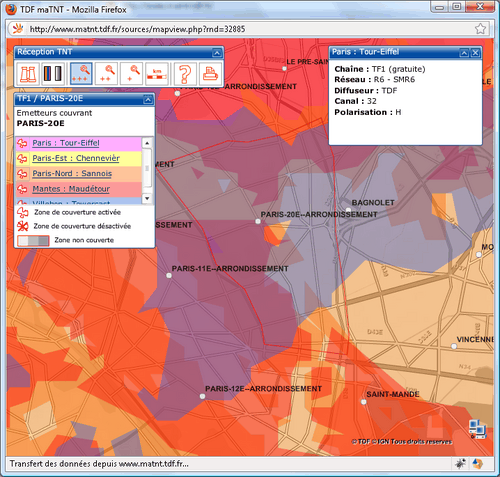This screenshot has width=500, height=477.
Task: Click the SAINT-MANDE map marker dot
Action: (364, 402)
